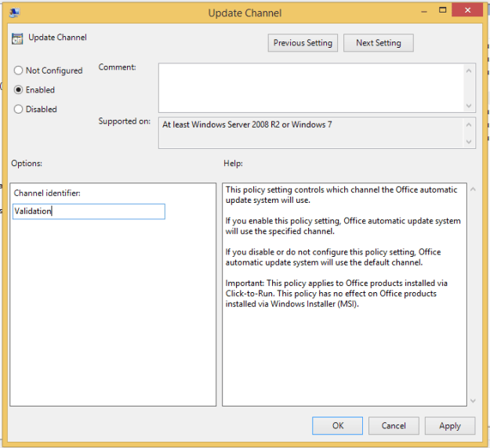Click the help paragraph starting 'Important:'
The height and width of the screenshot is (448, 490).
[336, 294]
